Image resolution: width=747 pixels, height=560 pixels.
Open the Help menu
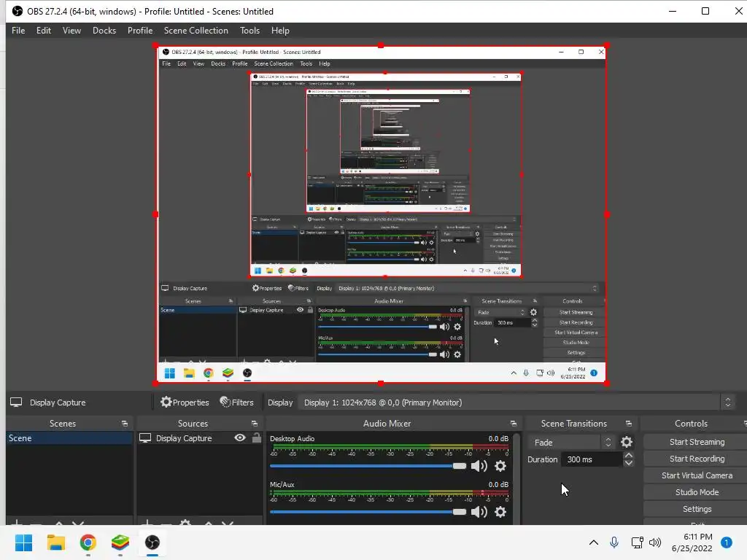tap(280, 31)
